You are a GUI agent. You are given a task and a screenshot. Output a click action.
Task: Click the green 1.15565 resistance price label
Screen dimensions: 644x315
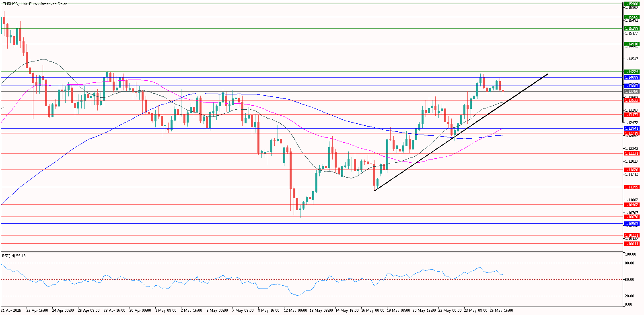(632, 17)
